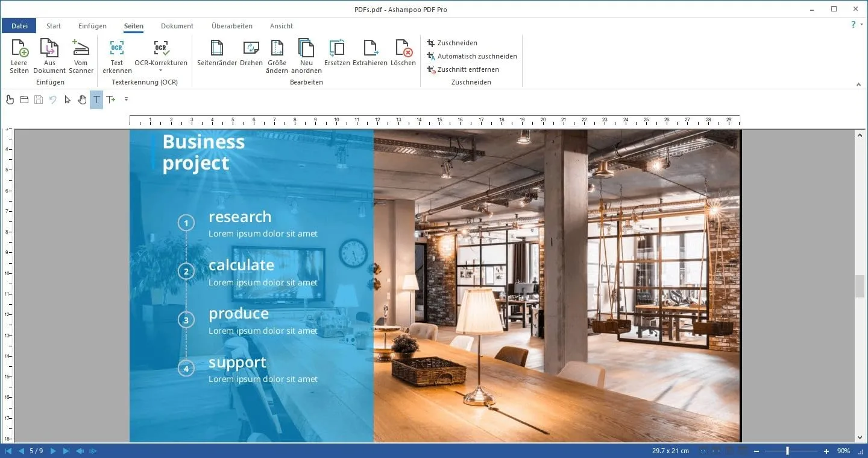
Task: Expand the OCR-Korrekturen dropdown
Action: click(161, 71)
